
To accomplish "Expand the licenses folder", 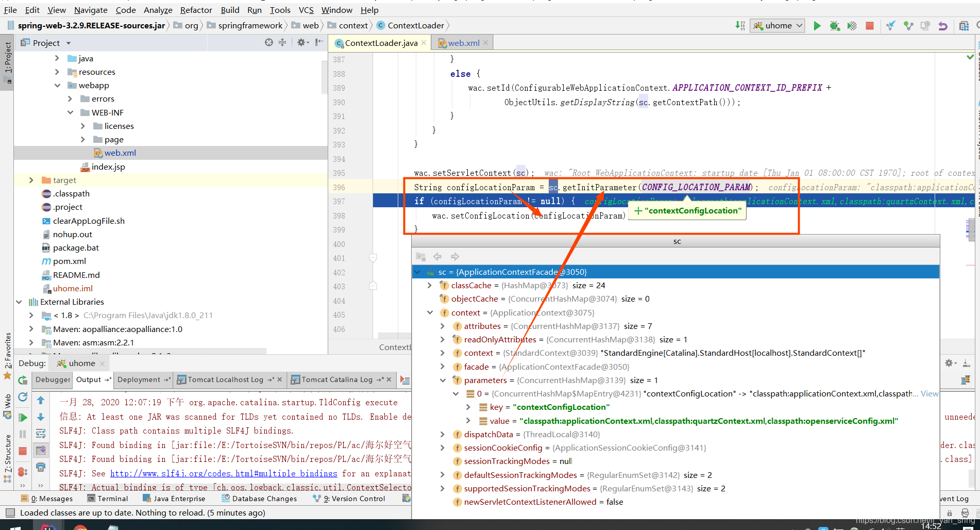I will [x=83, y=126].
